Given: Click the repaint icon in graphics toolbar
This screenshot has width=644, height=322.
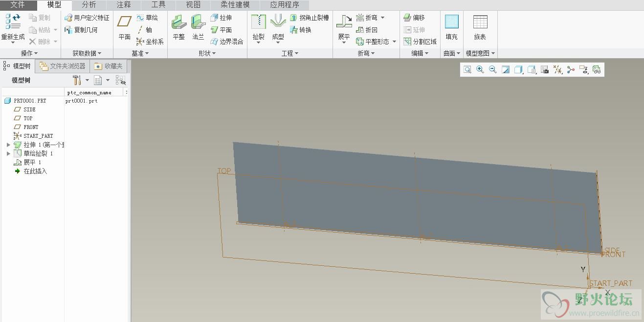Looking at the screenshot, I should coord(506,70).
